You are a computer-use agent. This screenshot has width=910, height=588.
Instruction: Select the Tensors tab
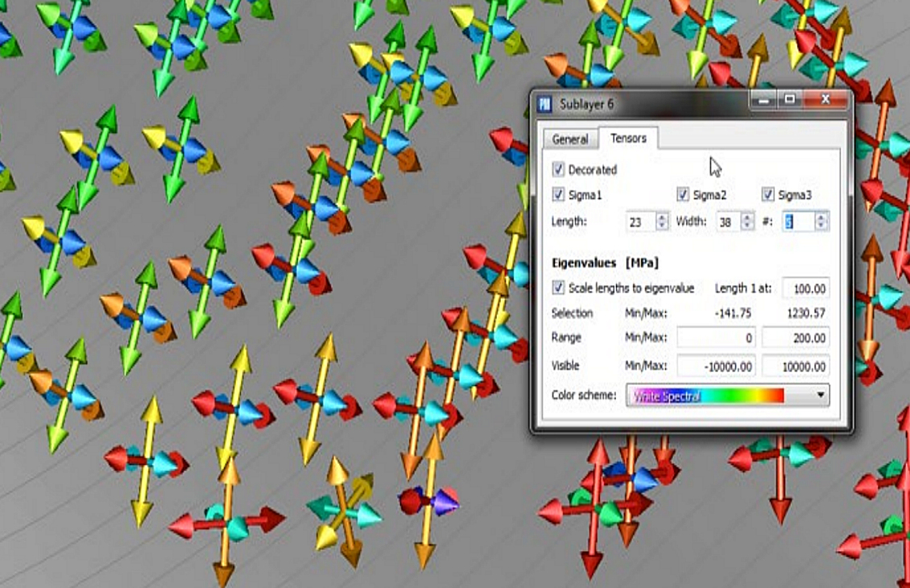pos(628,139)
